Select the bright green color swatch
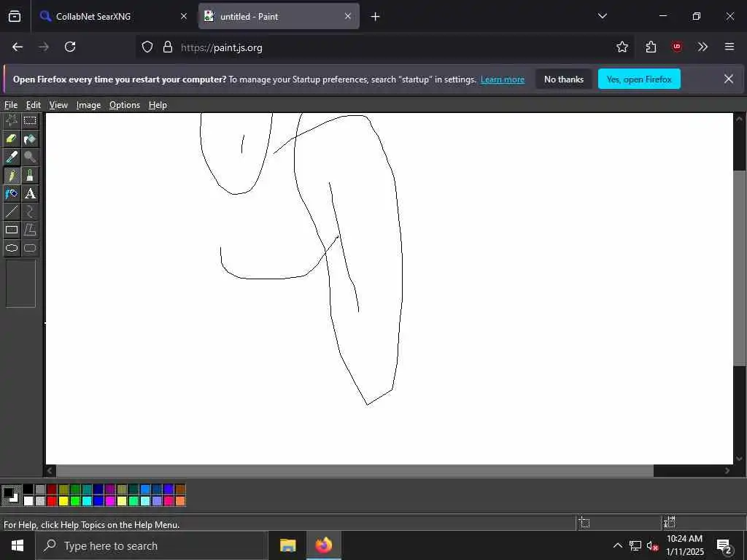 click(75, 500)
